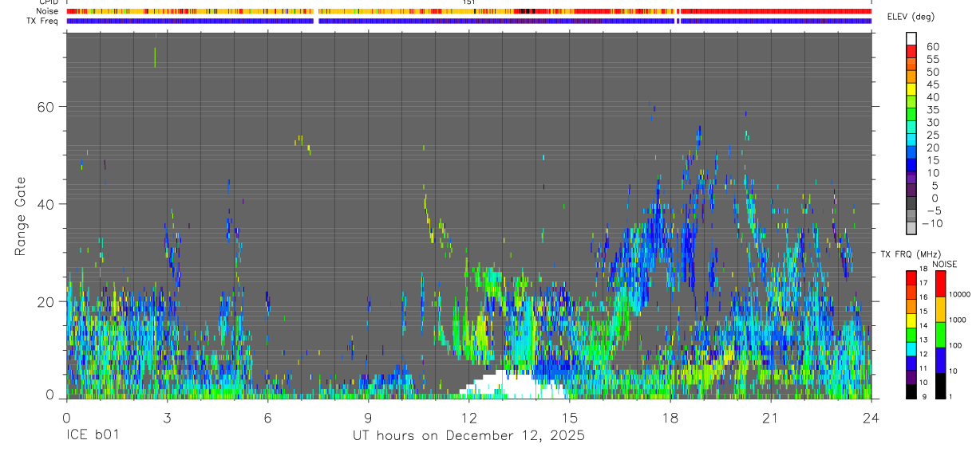Click the orange NOISE swatch between 10000 and 1000
Screen dimensions: 980x452
coord(941,309)
